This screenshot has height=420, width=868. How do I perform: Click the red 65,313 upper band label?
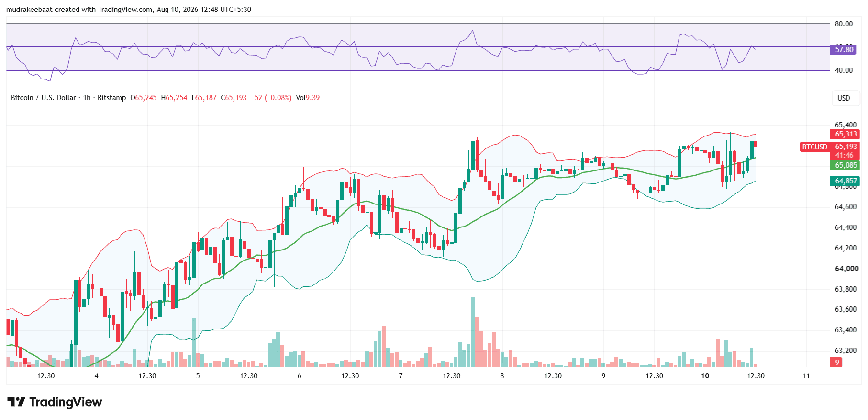point(846,134)
